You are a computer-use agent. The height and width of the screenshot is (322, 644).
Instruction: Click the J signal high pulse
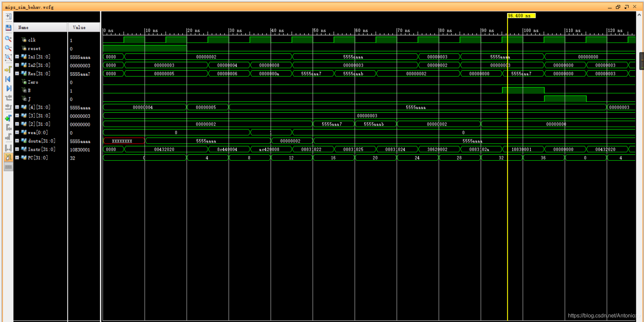tap(565, 99)
